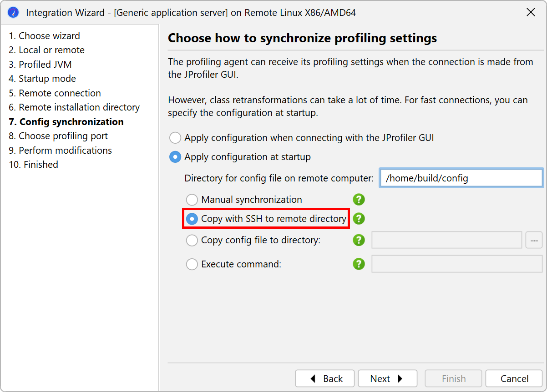Open help for Copy with SSH option
547x392 pixels.
(359, 219)
